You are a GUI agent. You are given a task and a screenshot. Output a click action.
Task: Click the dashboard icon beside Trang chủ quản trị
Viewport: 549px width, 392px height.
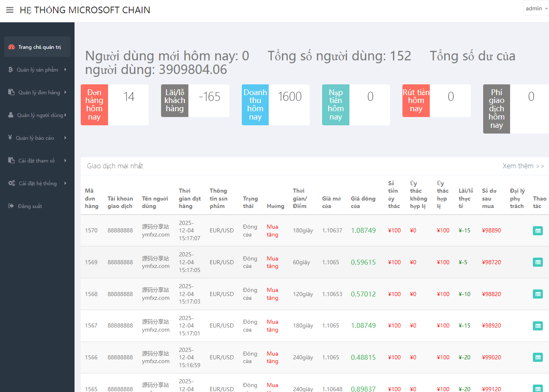(12, 47)
